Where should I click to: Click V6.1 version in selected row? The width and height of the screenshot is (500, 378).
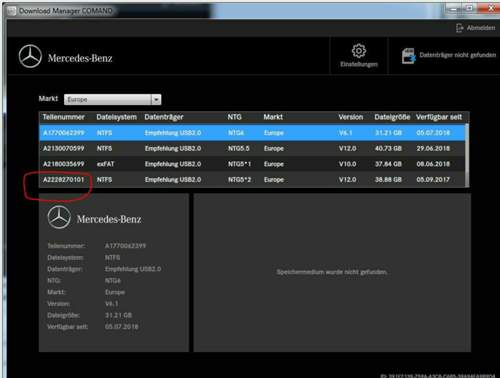point(345,133)
